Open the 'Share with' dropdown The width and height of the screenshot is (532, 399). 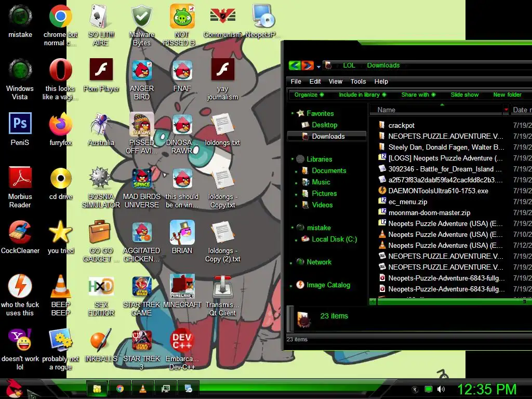418,95
